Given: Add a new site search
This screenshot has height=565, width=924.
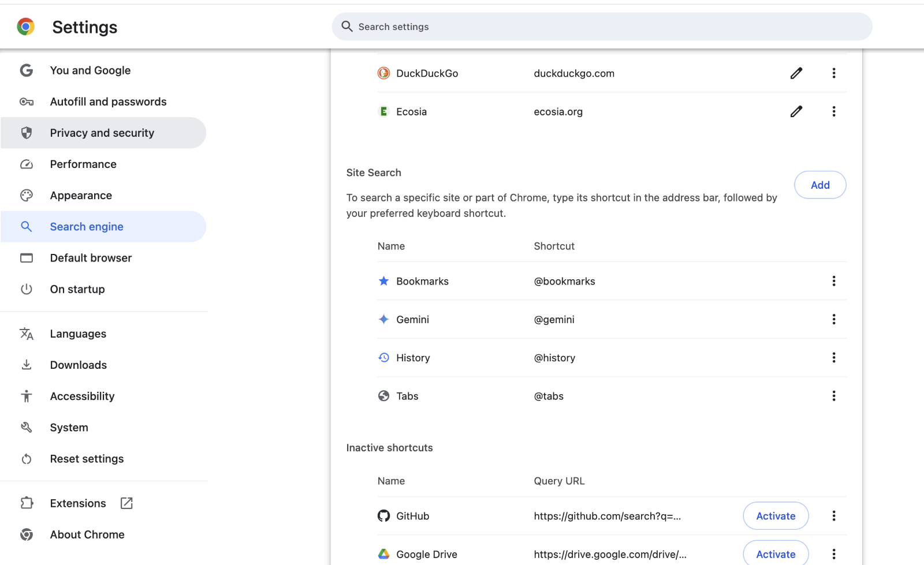Looking at the screenshot, I should [x=820, y=185].
